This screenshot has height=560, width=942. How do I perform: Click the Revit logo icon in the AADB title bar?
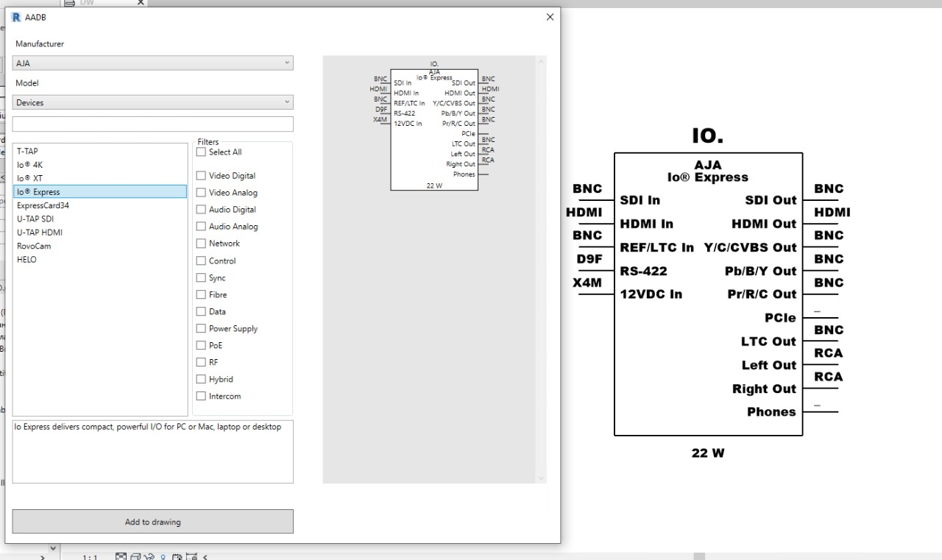(17, 18)
